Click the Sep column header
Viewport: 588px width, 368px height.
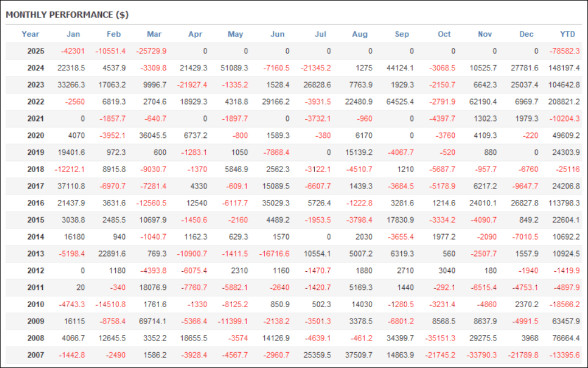[x=401, y=34]
